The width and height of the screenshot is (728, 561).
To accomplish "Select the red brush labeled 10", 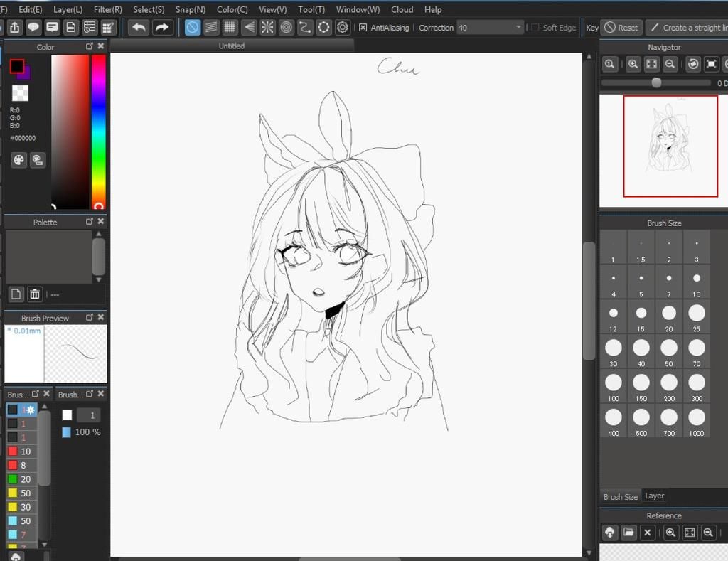I will point(21,451).
